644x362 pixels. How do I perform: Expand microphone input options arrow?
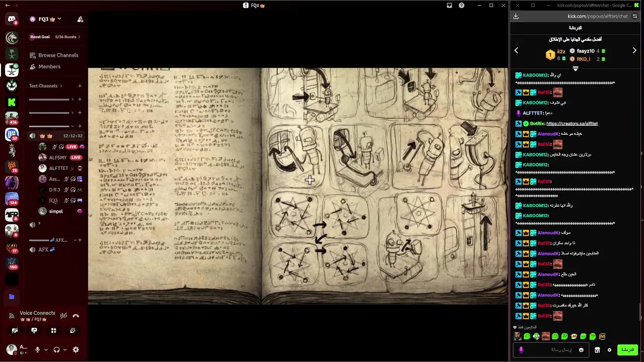[x=46, y=350]
